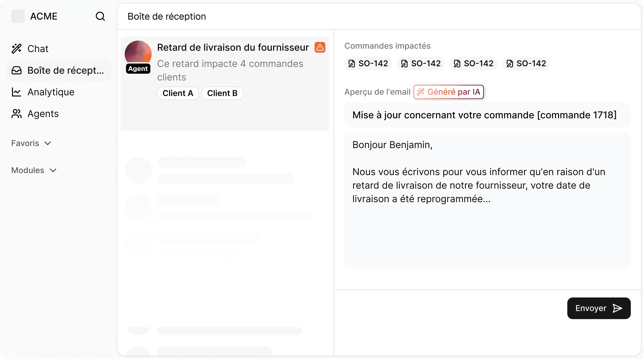Click the search magnifier icon
644x359 pixels.
100,16
